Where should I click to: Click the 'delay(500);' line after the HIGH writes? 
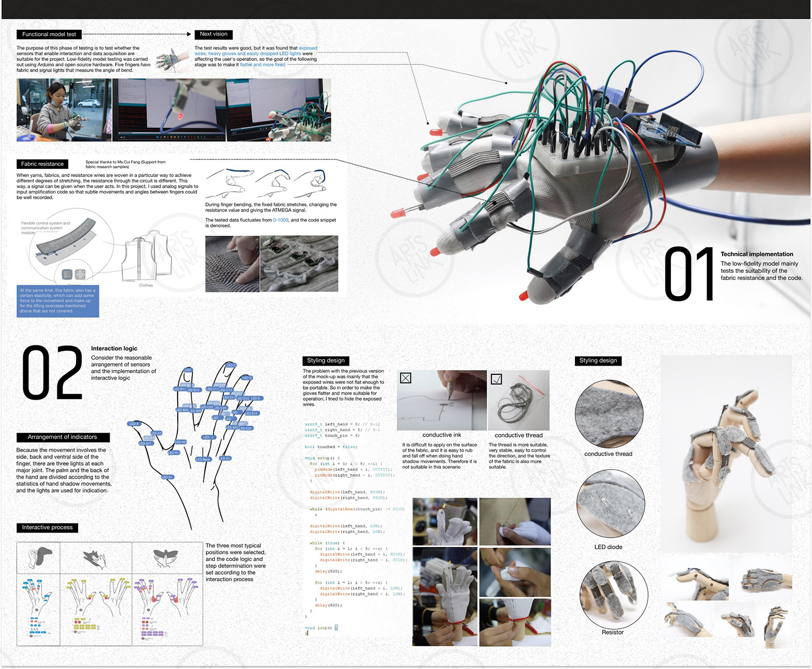point(328,571)
